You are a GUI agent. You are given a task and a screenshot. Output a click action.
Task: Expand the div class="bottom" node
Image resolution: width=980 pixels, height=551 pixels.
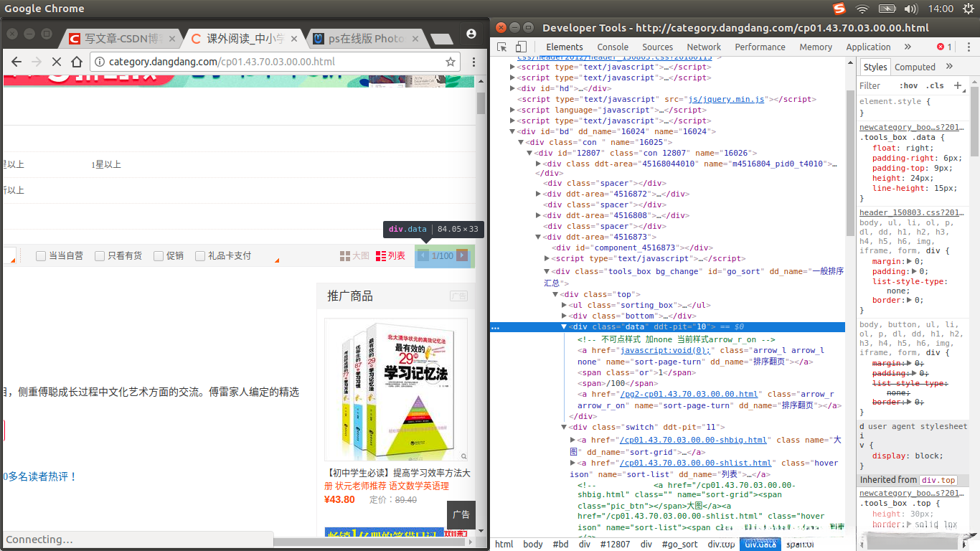(x=565, y=316)
